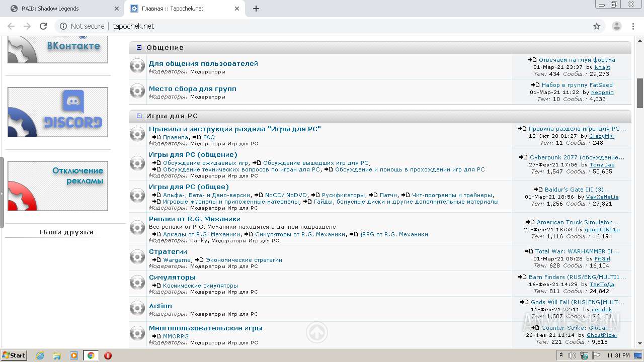Viewport: 644px width, 362px height.
Task: Click the page vertical scrollbar thumb
Action: [x=640, y=94]
